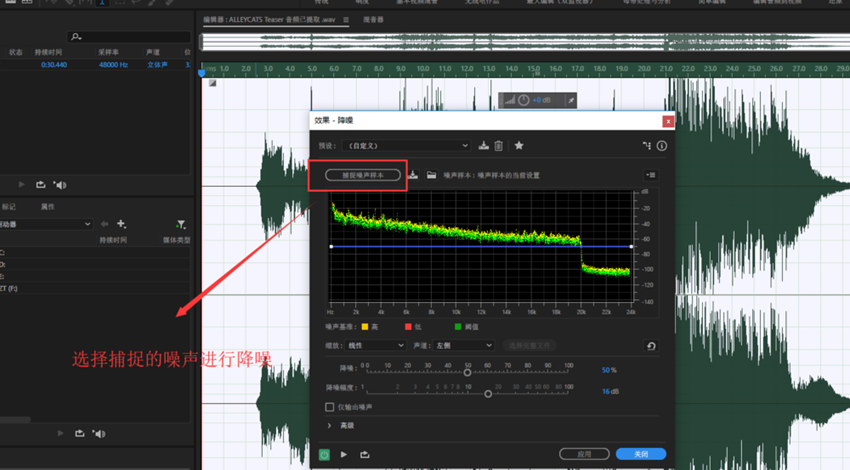This screenshot has height=470, width=850.
Task: Mark the preset as favorite with star
Action: click(x=519, y=146)
